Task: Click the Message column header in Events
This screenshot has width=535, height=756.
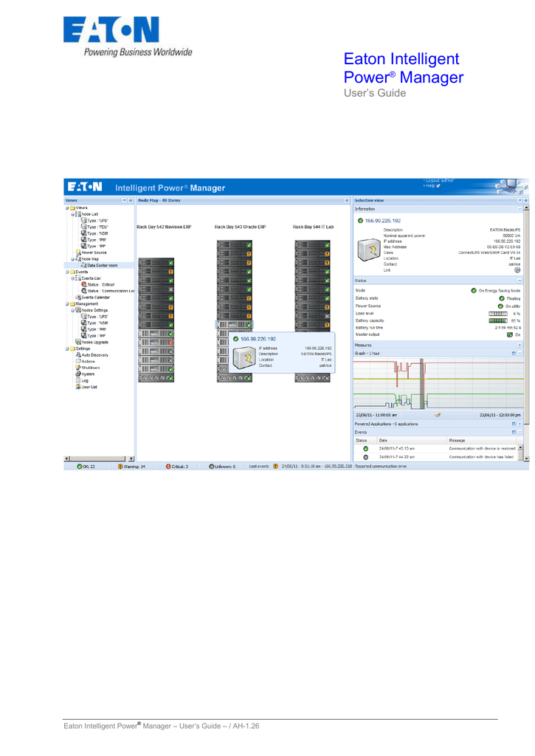Action: click(x=482, y=440)
